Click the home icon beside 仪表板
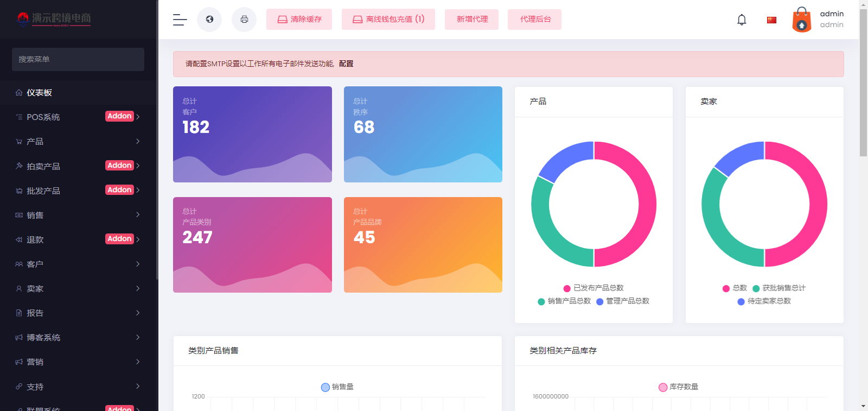The image size is (868, 411). coord(19,93)
